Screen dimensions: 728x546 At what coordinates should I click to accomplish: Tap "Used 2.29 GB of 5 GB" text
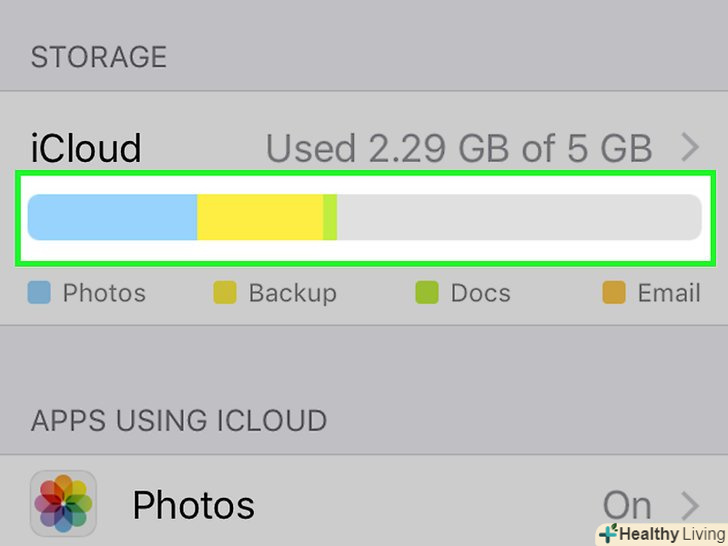click(459, 149)
